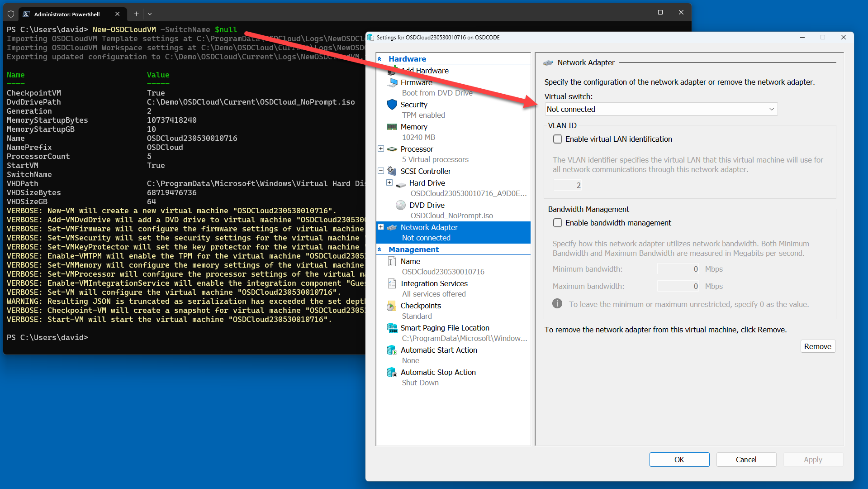
Task: Expand the Hard Drive tree node
Action: 389,182
